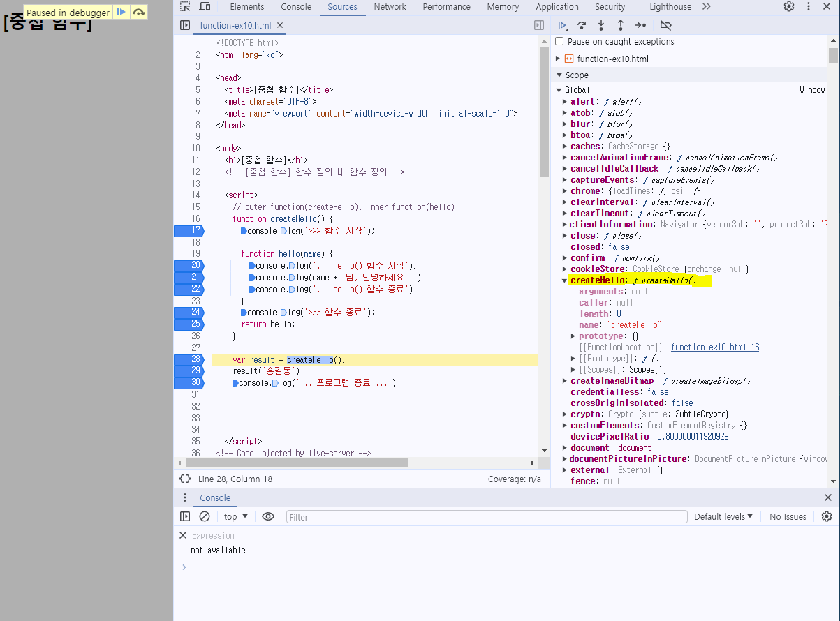Open the Network tab

tap(390, 7)
